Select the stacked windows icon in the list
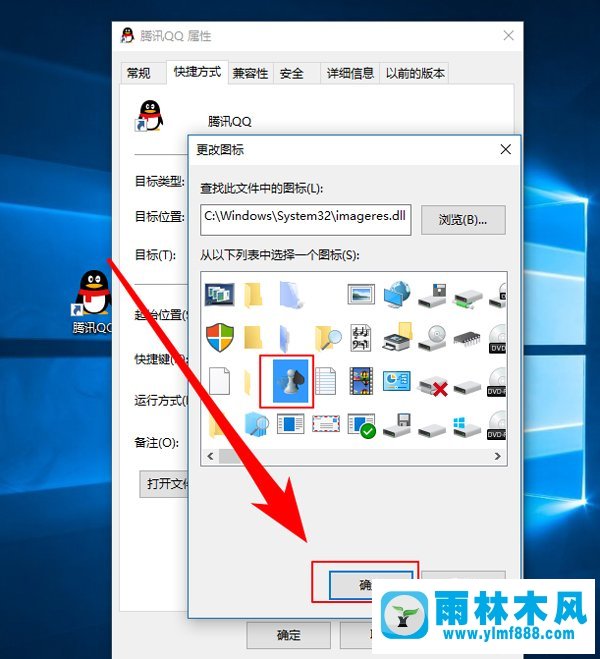 pos(219,294)
